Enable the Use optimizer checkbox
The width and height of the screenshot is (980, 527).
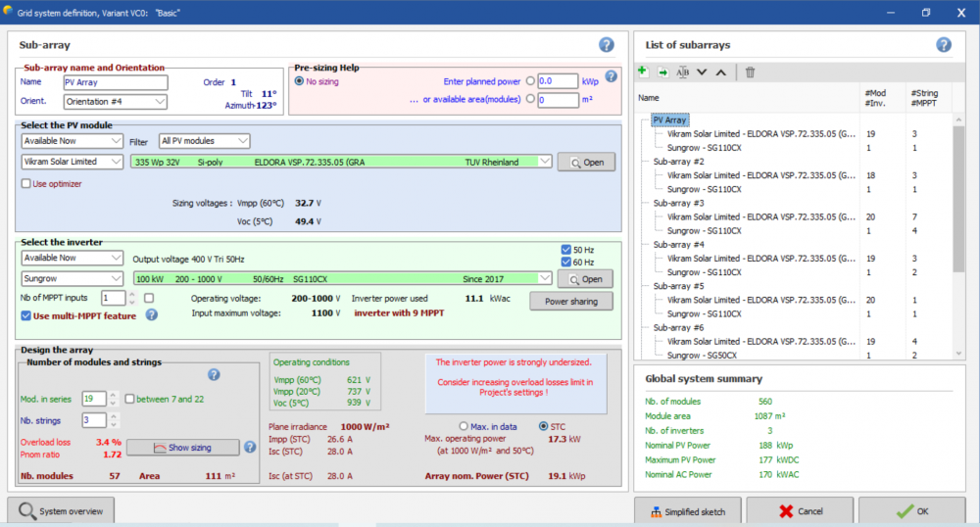(x=26, y=183)
